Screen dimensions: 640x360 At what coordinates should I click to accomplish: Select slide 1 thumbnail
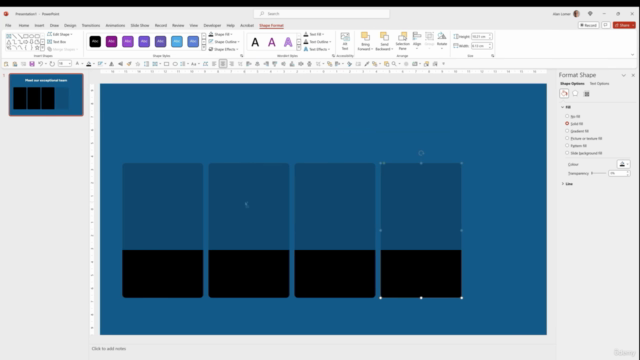point(46,95)
